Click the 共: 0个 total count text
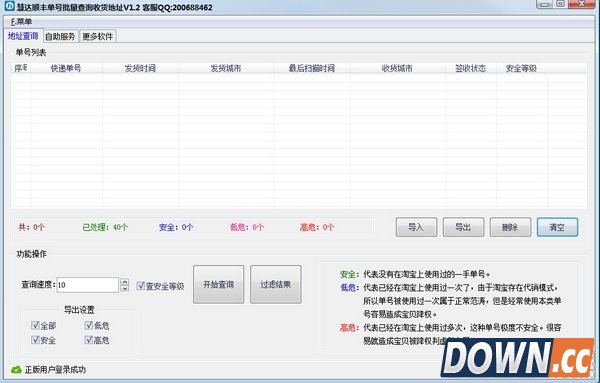The height and width of the screenshot is (383, 600). point(31,227)
